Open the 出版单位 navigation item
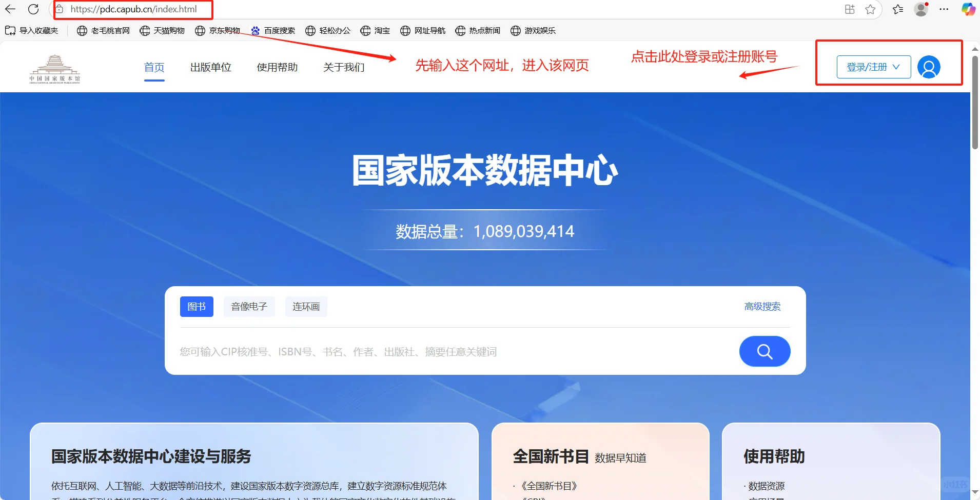Viewport: 980px width, 500px height. tap(211, 67)
